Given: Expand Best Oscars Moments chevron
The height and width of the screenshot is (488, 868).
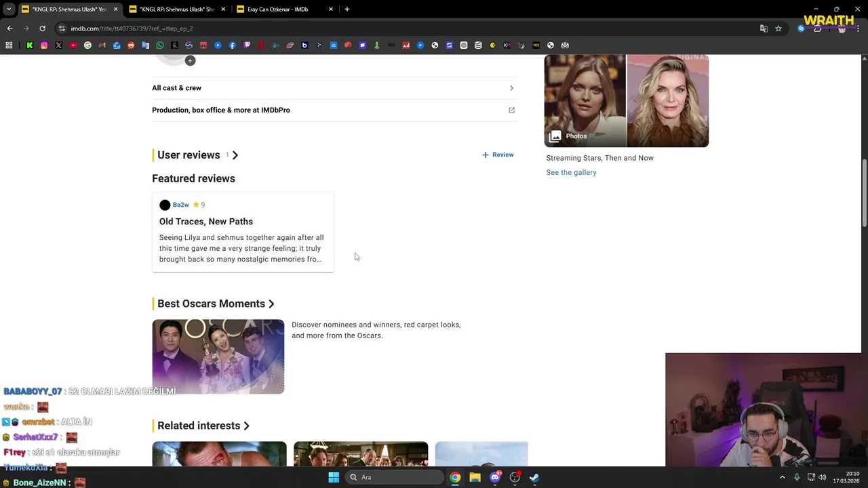Looking at the screenshot, I should (x=271, y=304).
